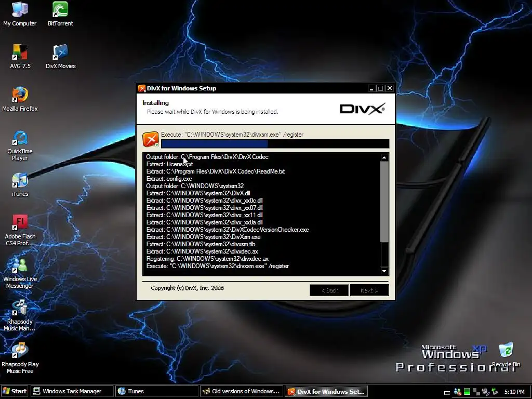This screenshot has height=399, width=532.
Task: Click DivX for Windows Setup taskbar button
Action: (x=326, y=391)
